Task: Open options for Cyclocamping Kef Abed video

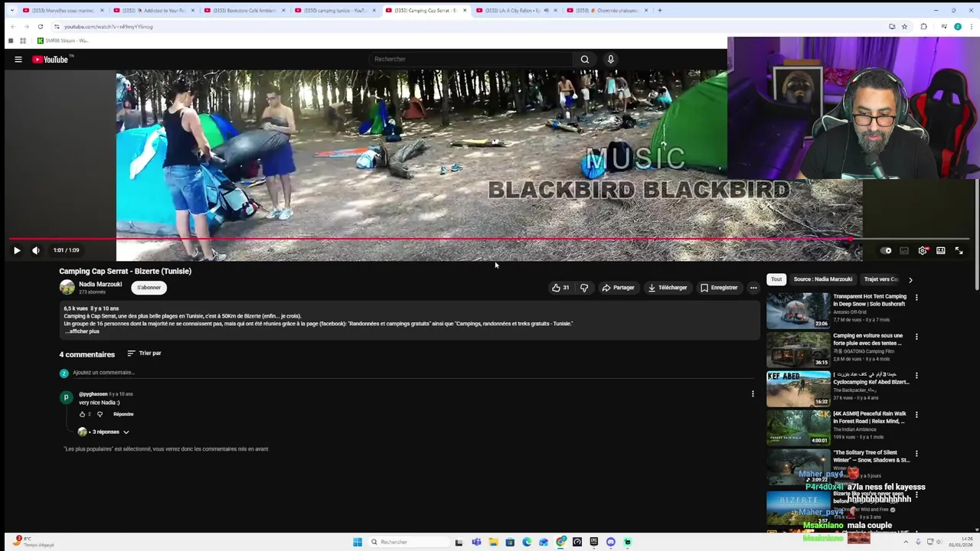Action: (916, 376)
